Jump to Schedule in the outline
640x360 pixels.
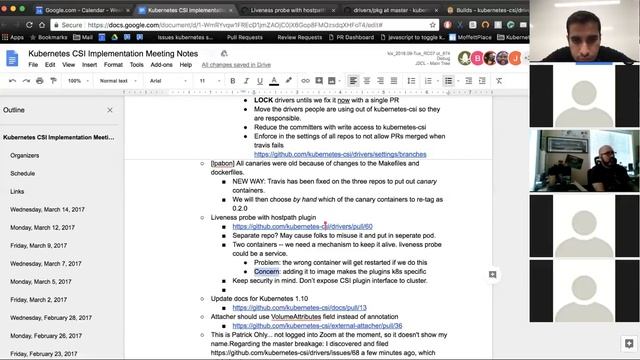tap(22, 173)
